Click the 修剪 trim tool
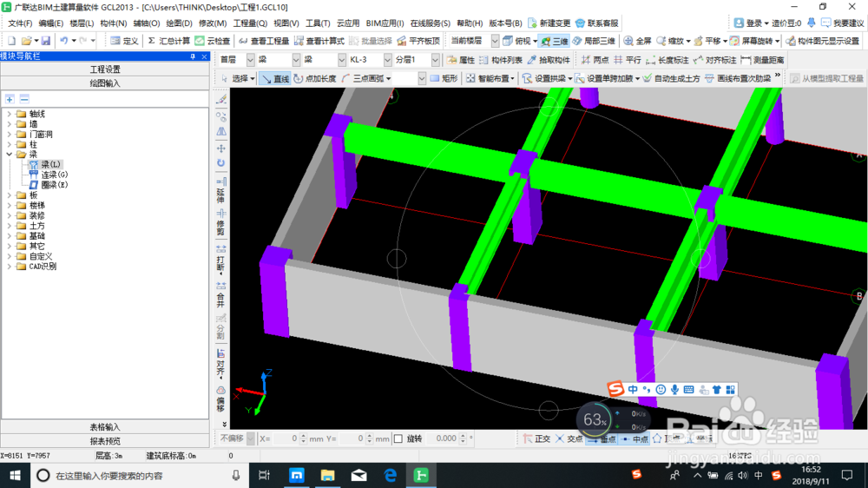This screenshot has width=868, height=488. pyautogui.click(x=220, y=222)
